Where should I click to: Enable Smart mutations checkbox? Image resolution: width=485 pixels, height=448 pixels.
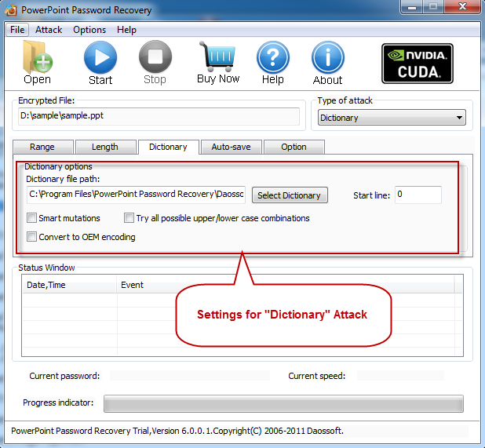[31, 218]
